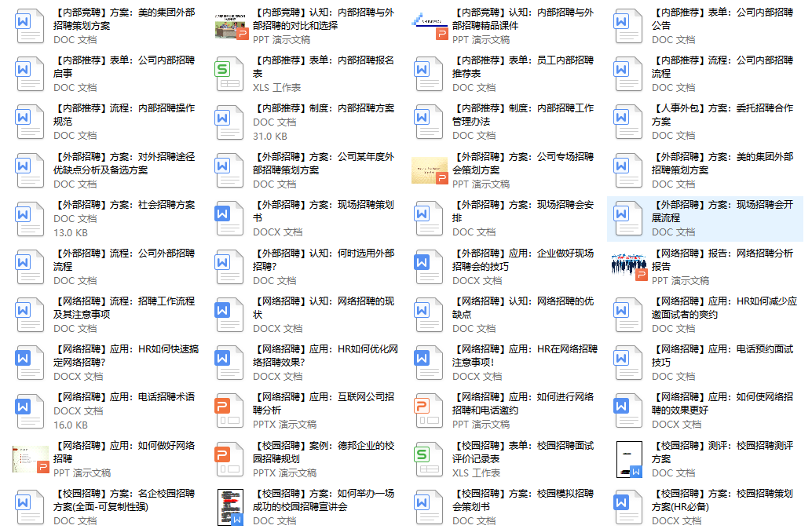Click the DOCX icon of 校园招聘策划方案(HR必备)
The image size is (812, 529).
click(628, 508)
